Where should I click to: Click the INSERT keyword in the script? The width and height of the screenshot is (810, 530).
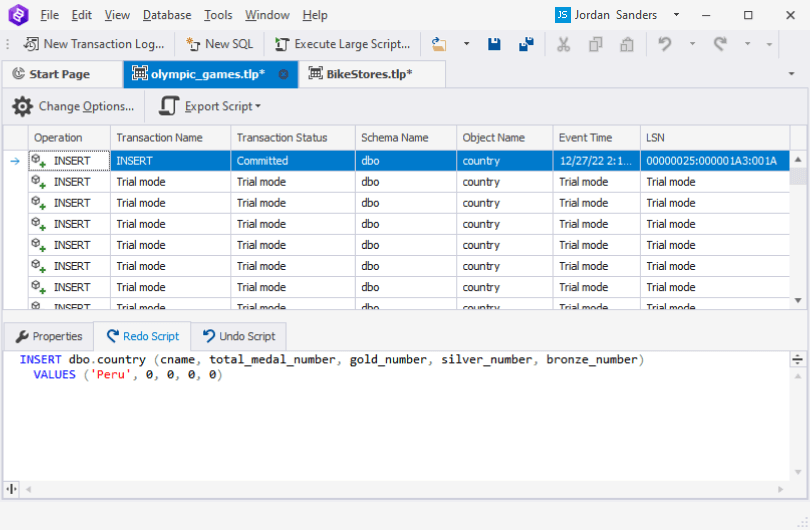pos(40,360)
